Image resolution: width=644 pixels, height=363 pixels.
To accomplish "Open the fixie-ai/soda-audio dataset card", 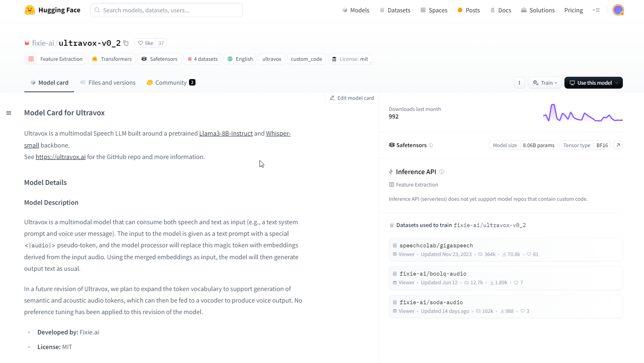I will pyautogui.click(x=506, y=307).
